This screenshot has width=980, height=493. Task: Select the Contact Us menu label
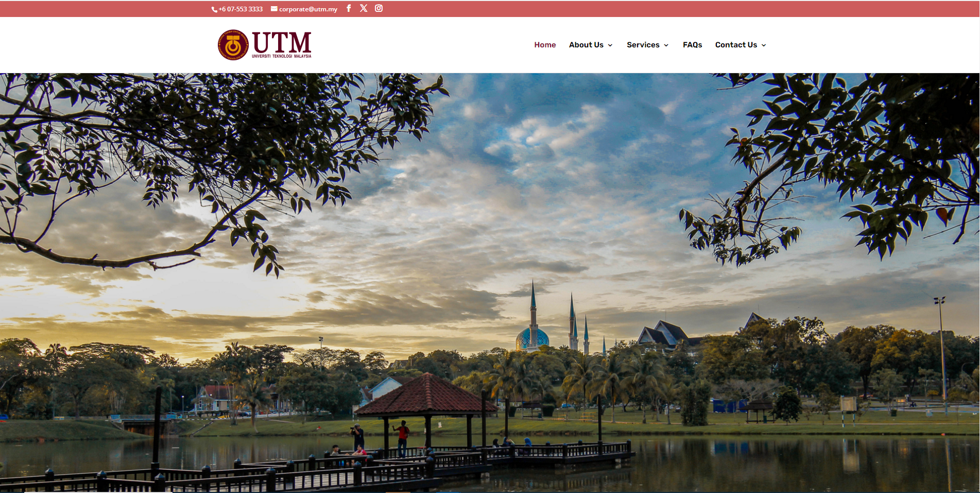coord(736,45)
